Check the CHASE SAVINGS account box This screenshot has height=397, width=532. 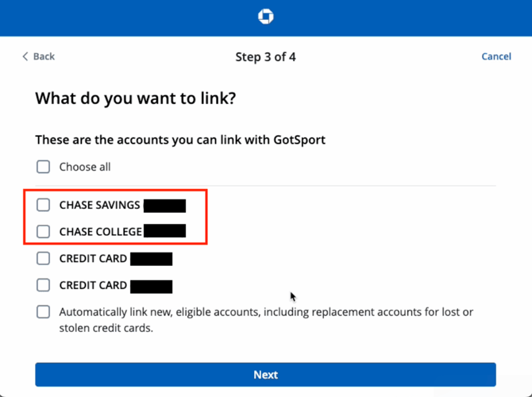(x=44, y=205)
